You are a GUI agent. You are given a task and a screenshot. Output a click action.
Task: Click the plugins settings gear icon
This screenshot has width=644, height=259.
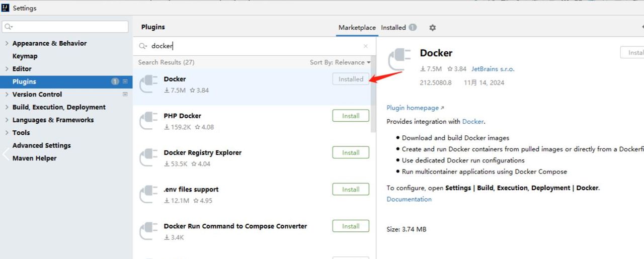tap(432, 28)
